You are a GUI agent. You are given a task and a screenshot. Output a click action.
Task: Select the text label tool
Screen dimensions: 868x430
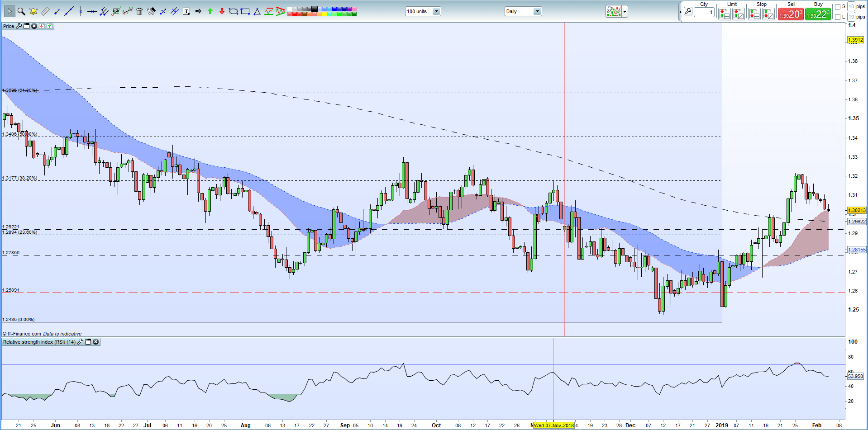tap(186, 11)
